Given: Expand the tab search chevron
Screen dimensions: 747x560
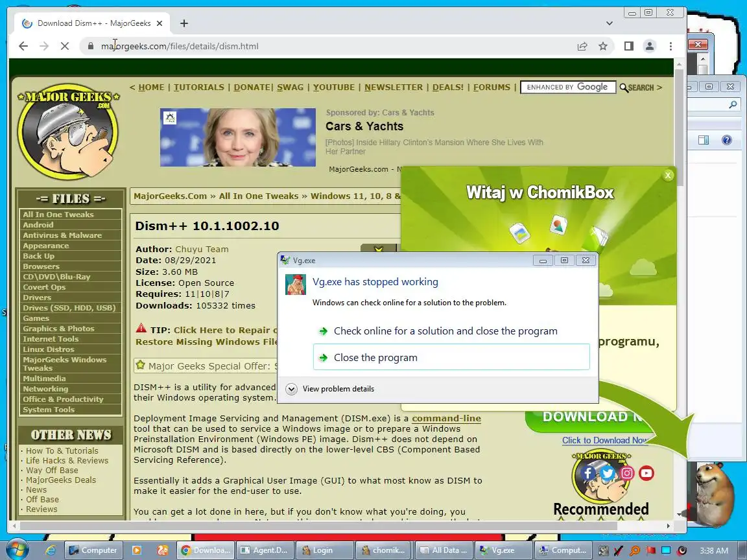Looking at the screenshot, I should (610, 23).
